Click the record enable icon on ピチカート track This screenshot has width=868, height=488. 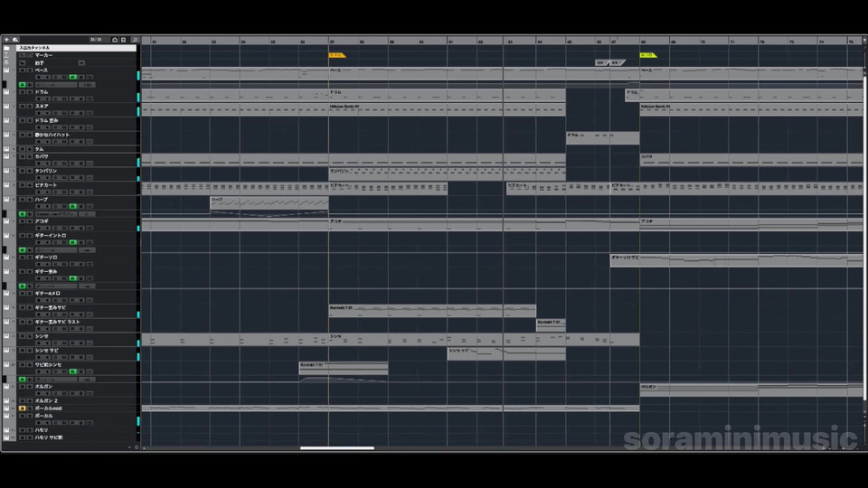39,192
